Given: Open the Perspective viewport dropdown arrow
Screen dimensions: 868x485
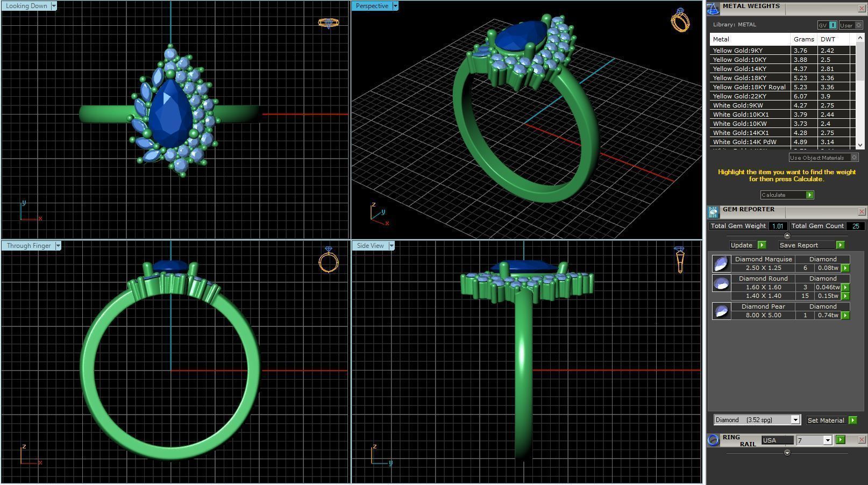Looking at the screenshot, I should tap(395, 6).
